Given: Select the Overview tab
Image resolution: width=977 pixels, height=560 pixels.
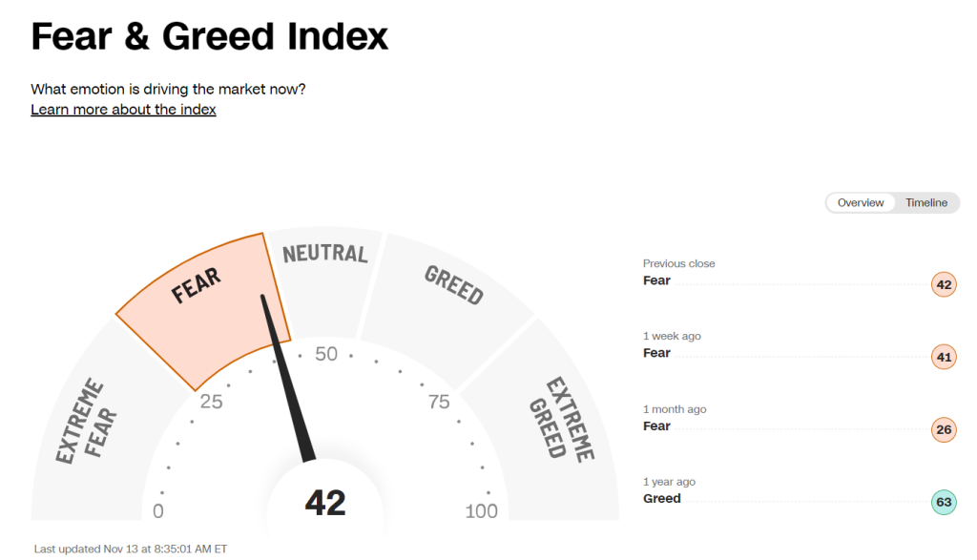Looking at the screenshot, I should (861, 203).
